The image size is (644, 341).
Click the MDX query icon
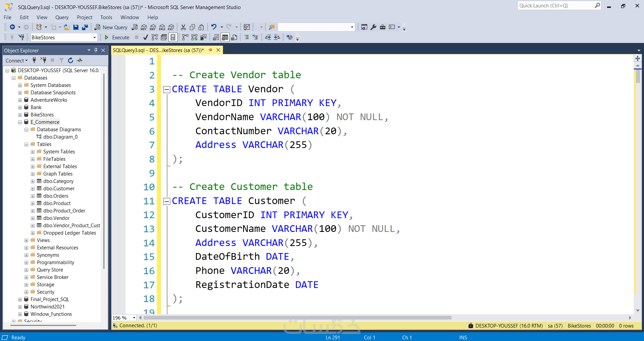coord(144,27)
